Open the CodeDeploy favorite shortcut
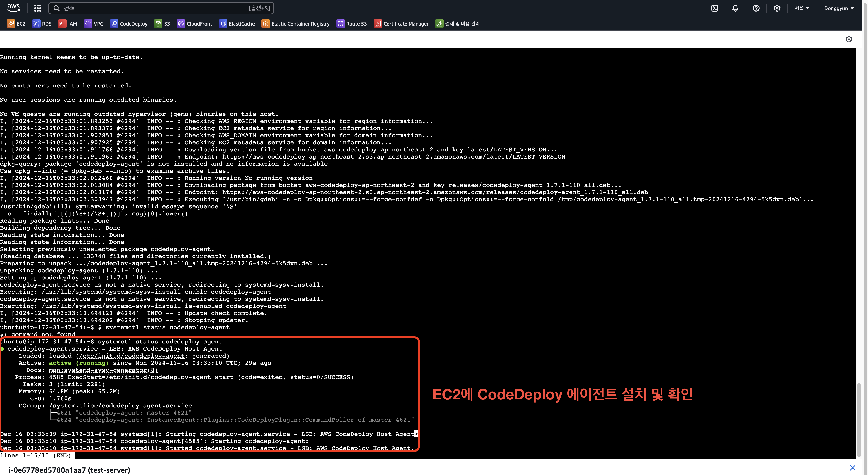The width and height of the screenshot is (868, 475). 129,24
